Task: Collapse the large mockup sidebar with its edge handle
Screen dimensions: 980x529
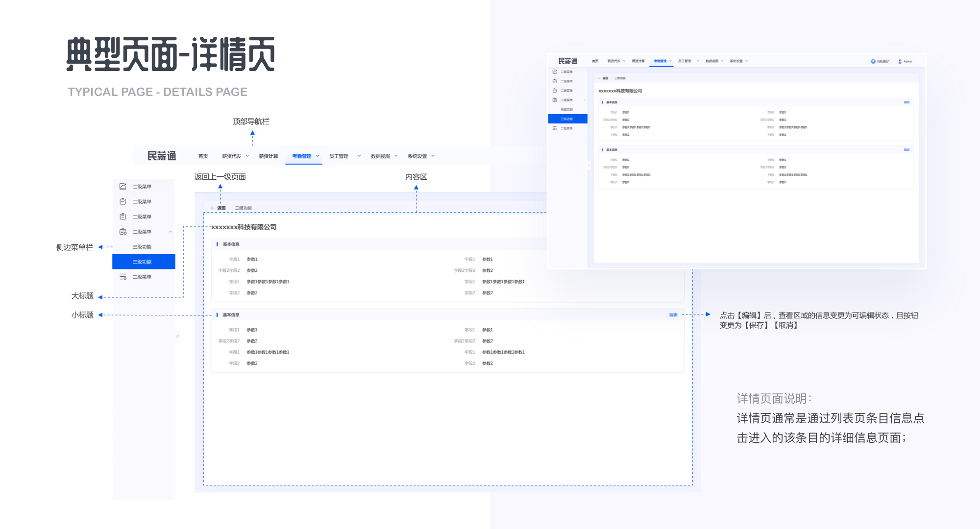Action: point(177,336)
